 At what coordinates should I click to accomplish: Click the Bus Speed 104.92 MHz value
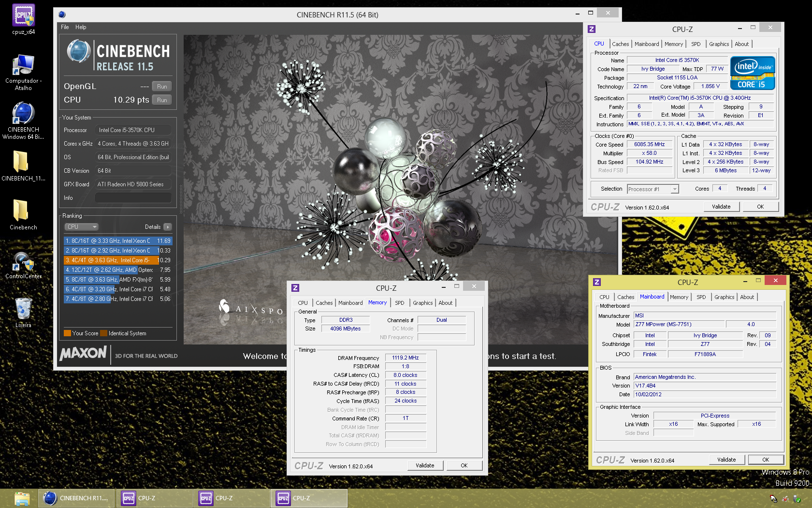[650, 162]
